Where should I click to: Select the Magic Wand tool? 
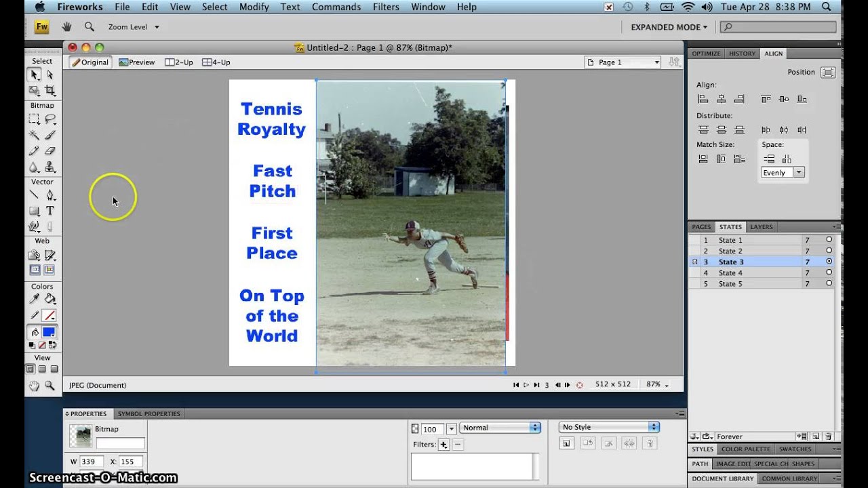[34, 136]
